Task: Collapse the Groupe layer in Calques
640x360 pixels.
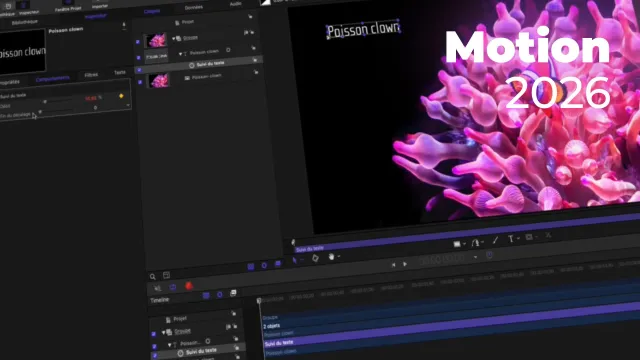Action: coord(173,39)
